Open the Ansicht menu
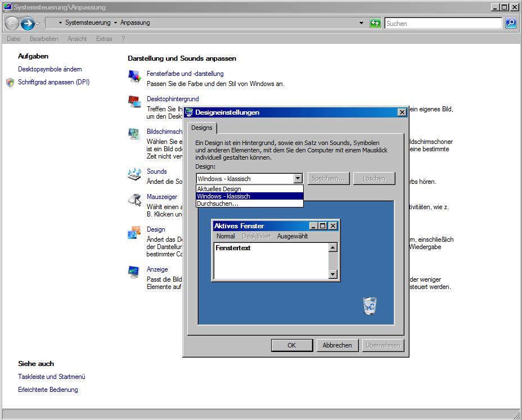 tap(77, 39)
